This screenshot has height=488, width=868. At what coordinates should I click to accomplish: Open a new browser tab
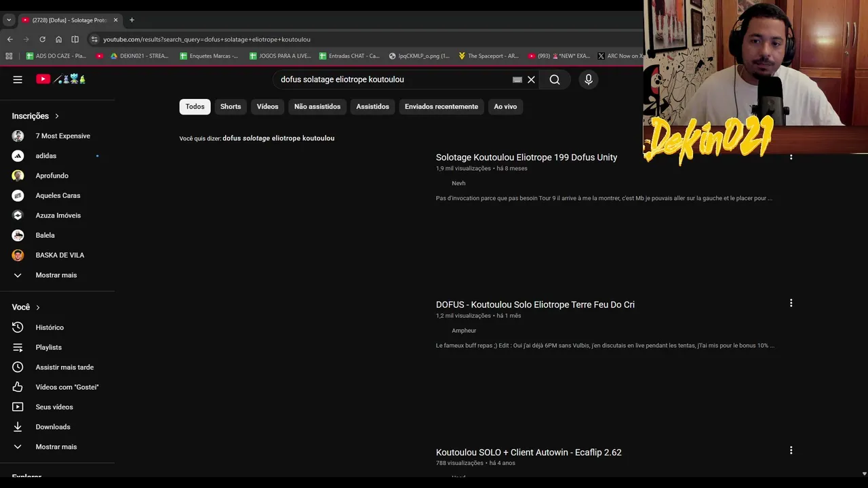point(132,20)
